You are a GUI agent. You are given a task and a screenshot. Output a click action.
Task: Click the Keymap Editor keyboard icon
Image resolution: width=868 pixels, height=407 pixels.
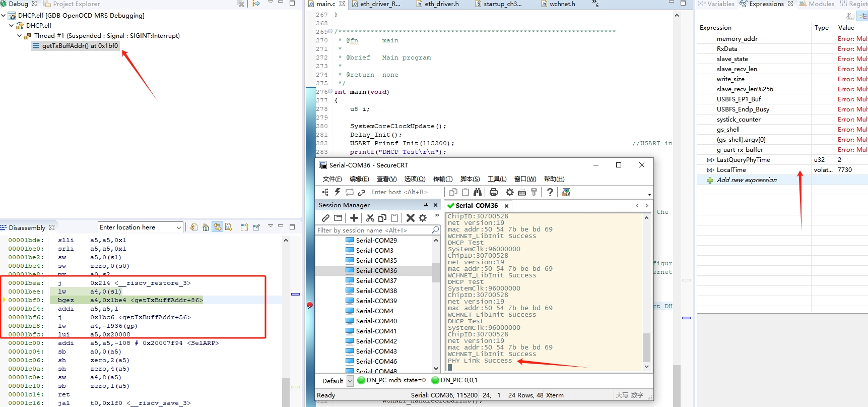pyautogui.click(x=522, y=192)
